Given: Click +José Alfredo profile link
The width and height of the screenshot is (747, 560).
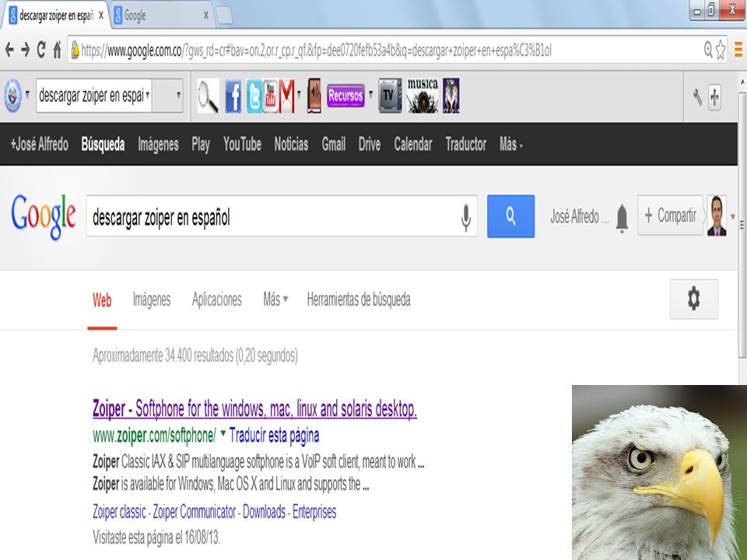Looking at the screenshot, I should [x=40, y=145].
